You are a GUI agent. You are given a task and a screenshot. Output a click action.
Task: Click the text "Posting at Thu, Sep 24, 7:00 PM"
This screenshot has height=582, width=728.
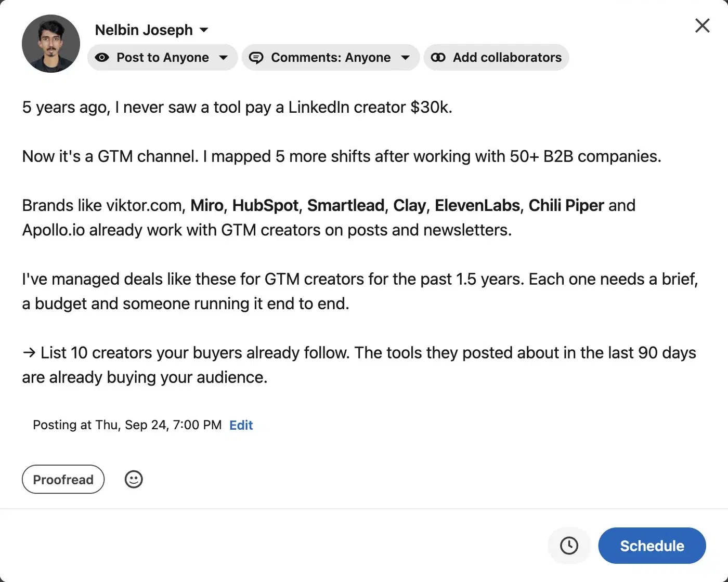[127, 425]
